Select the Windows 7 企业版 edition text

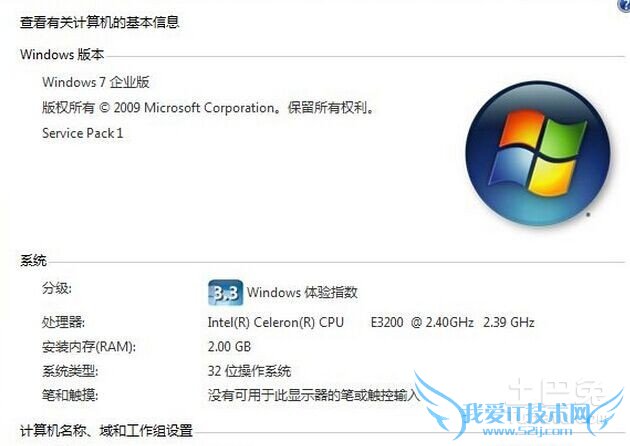click(96, 82)
